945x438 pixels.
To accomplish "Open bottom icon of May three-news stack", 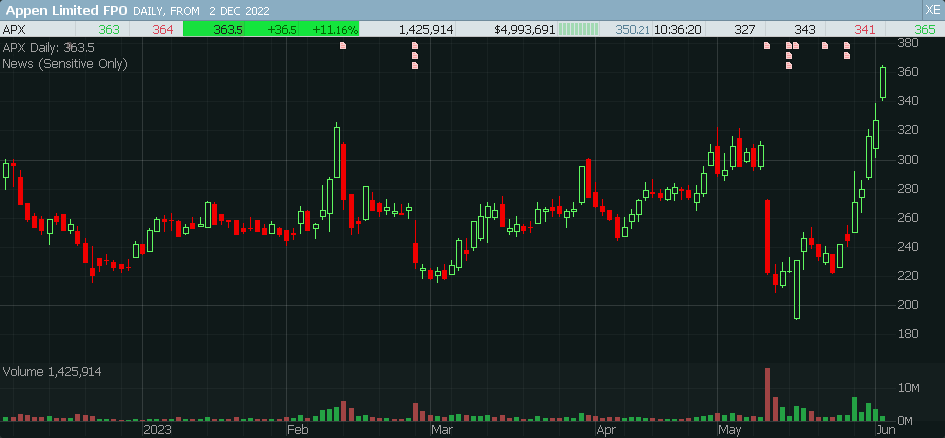I will click(789, 66).
